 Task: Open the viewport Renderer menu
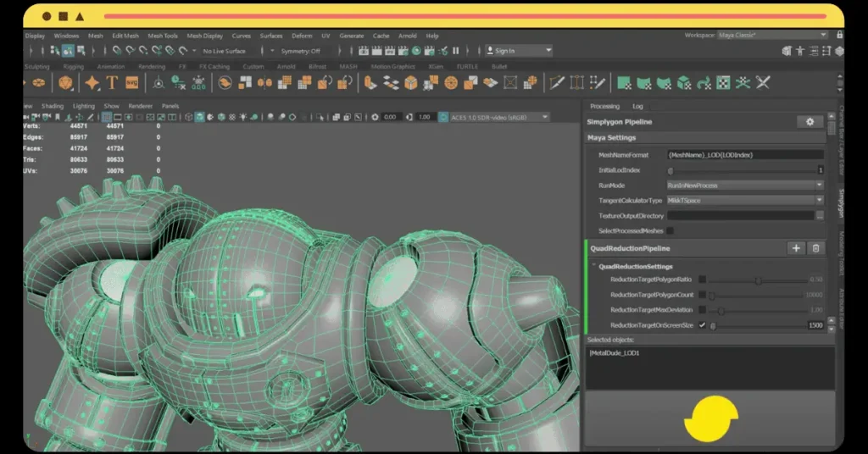140,106
